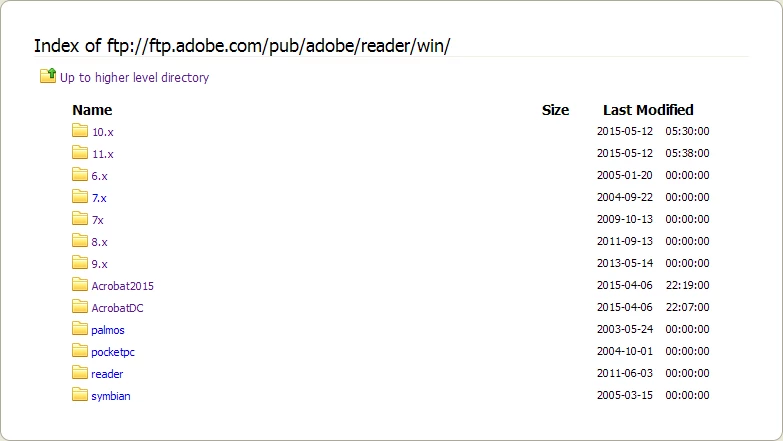
Task: Click the date 2011-09-13
Action: [x=625, y=241]
